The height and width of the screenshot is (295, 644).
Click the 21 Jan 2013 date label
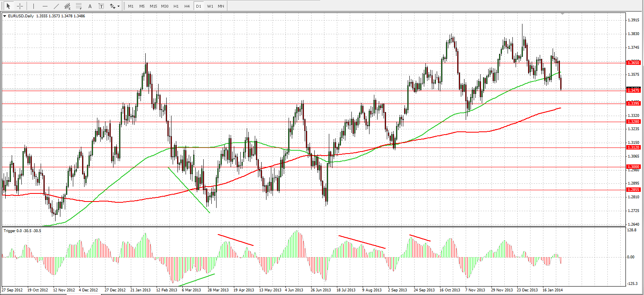(x=140, y=290)
